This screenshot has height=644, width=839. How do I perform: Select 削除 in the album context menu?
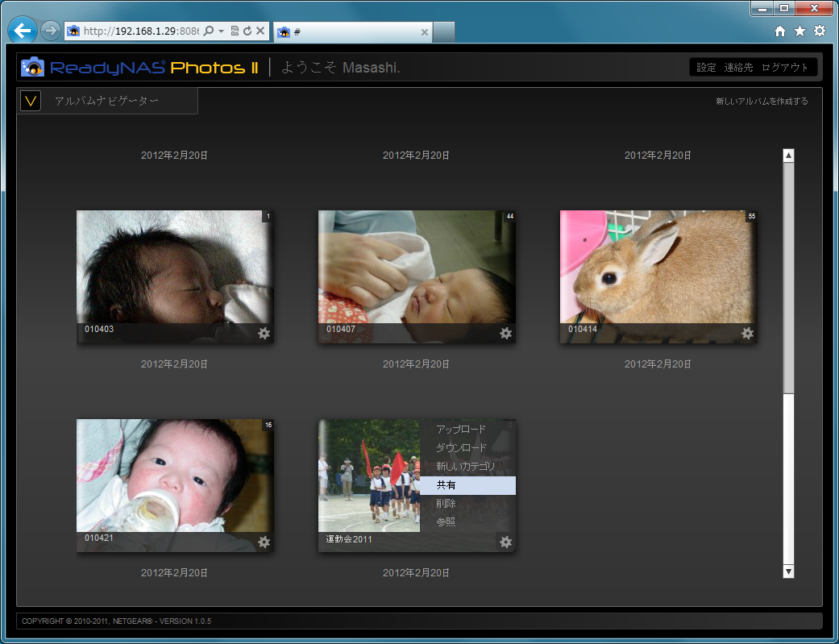pos(446,504)
